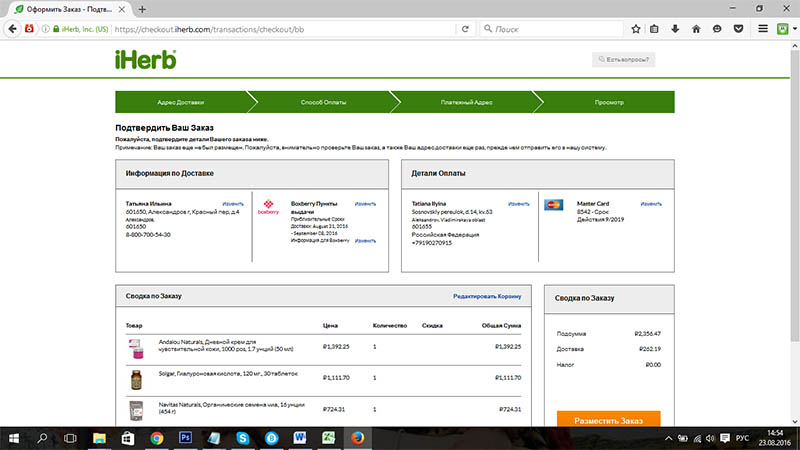
Task: Click the iHerb logo
Action: click(145, 60)
